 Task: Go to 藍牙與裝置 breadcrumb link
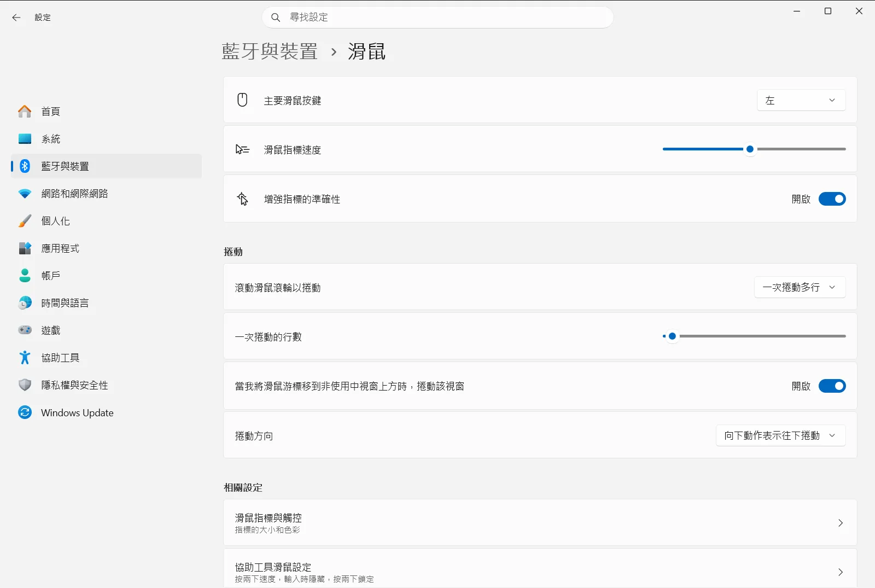tap(270, 51)
